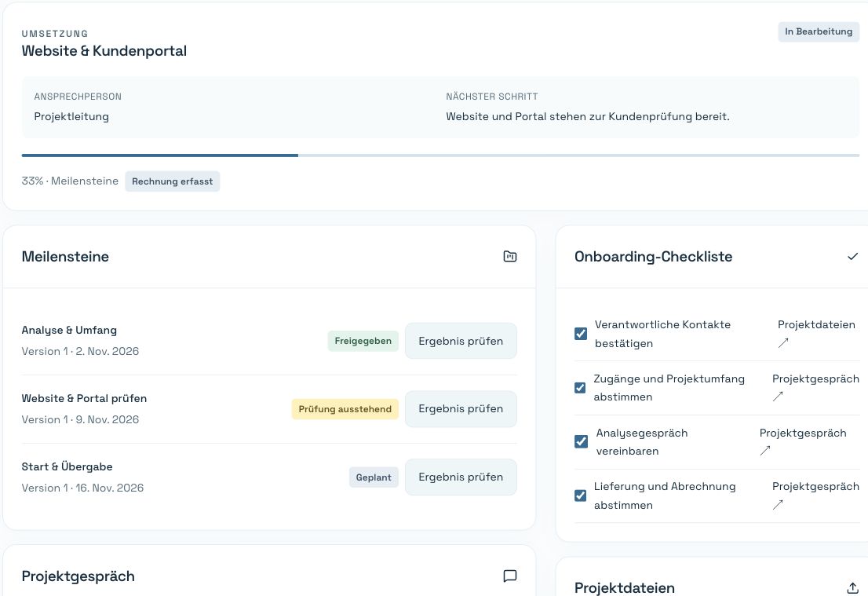Click the "NÄCHSTER SCHRITT" label
Image resolution: width=868 pixels, height=596 pixels.
click(x=492, y=97)
